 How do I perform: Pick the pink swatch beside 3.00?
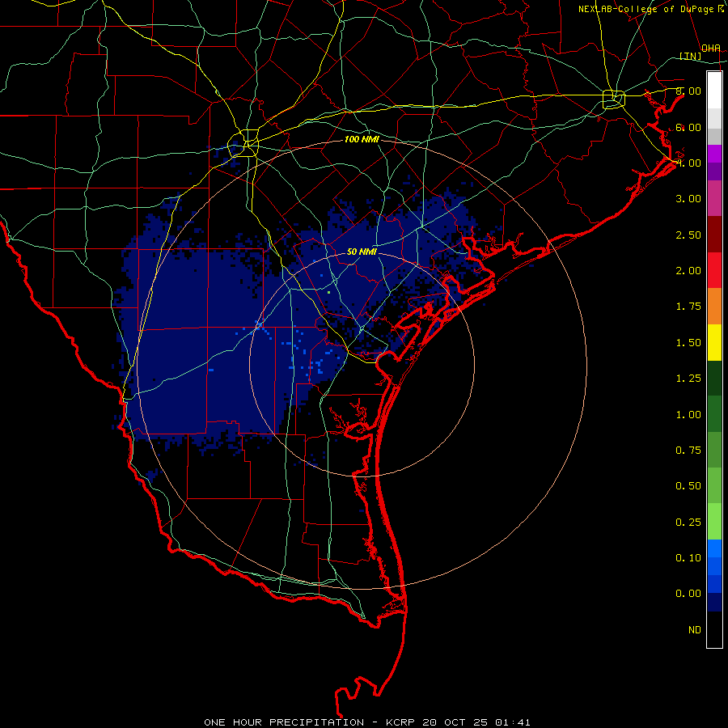[x=714, y=198]
